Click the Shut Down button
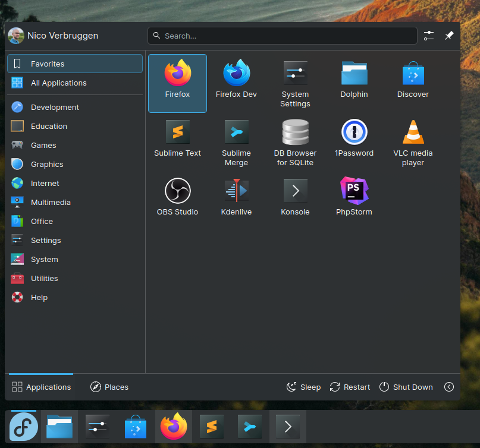The width and height of the screenshot is (480, 448). [x=406, y=387]
